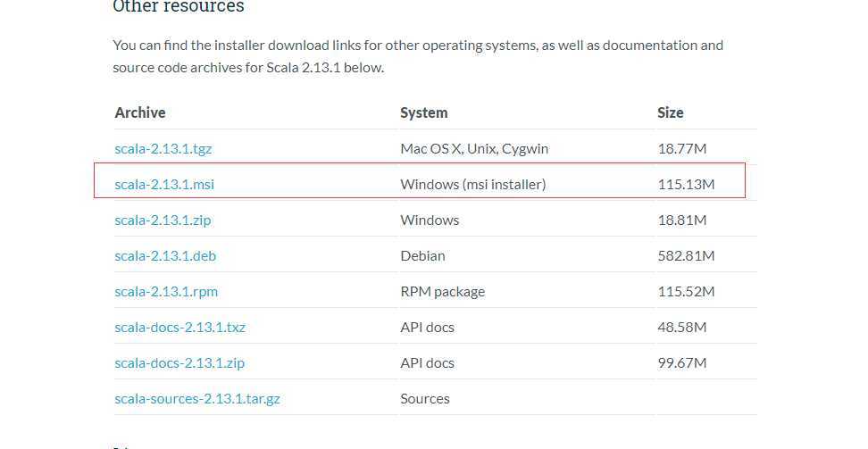Click the 99.67M size value

click(x=682, y=363)
